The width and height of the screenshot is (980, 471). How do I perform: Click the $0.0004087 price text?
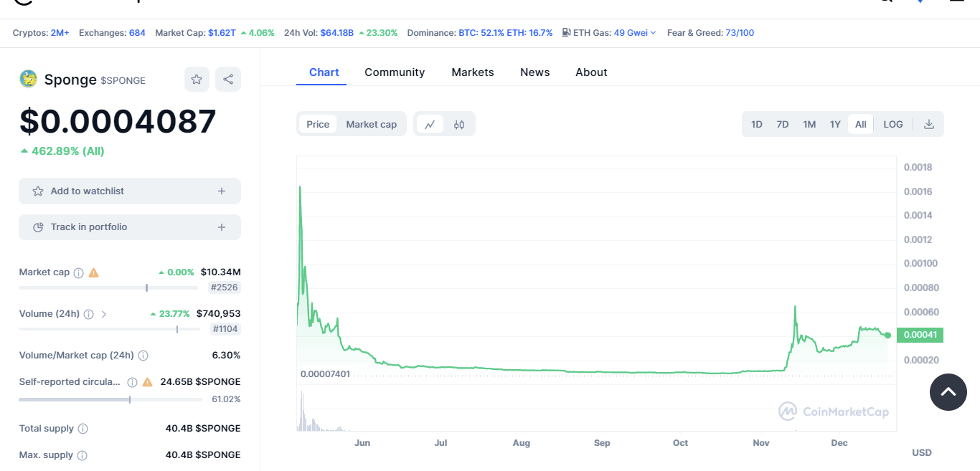118,121
